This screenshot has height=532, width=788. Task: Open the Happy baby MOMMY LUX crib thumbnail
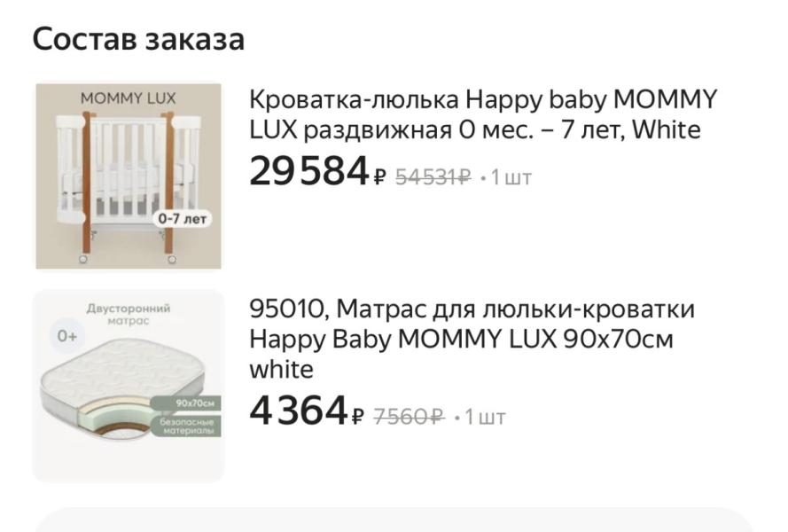coord(129,176)
